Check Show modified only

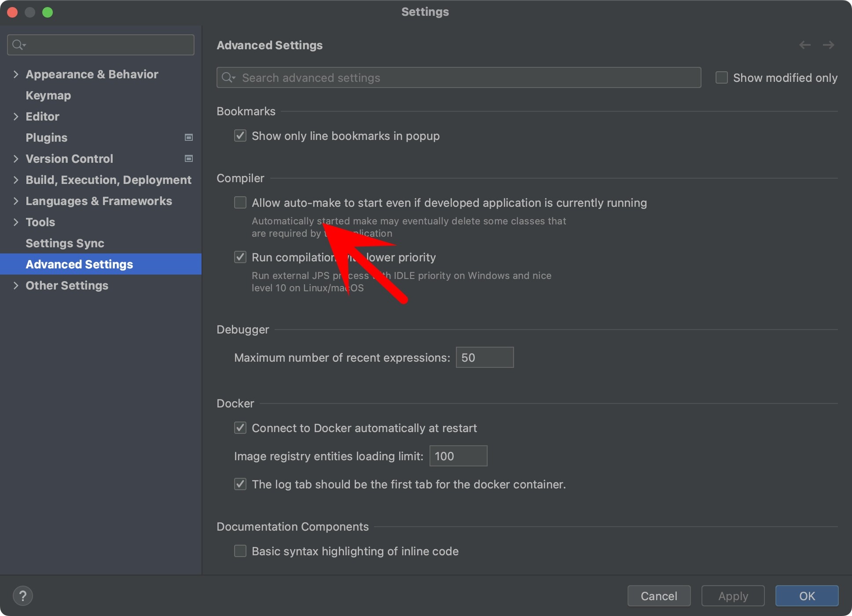[x=721, y=77]
